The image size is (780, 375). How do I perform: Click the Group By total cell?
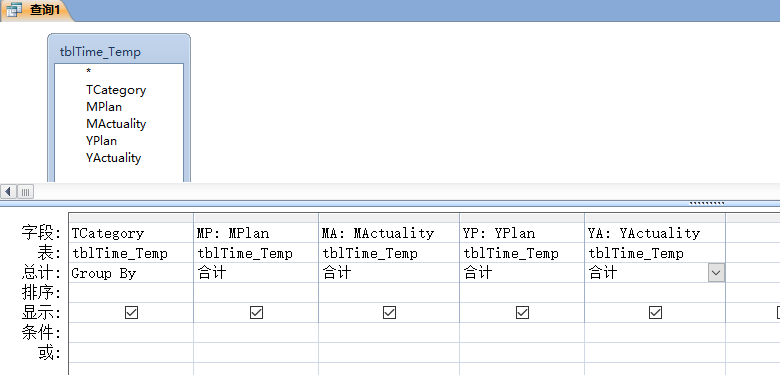pyautogui.click(x=131, y=273)
